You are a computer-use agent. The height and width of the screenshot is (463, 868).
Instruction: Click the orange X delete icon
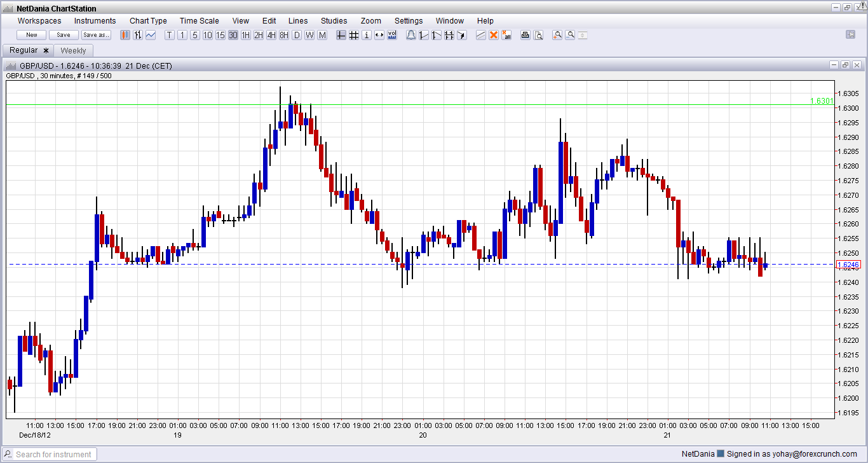pyautogui.click(x=494, y=35)
